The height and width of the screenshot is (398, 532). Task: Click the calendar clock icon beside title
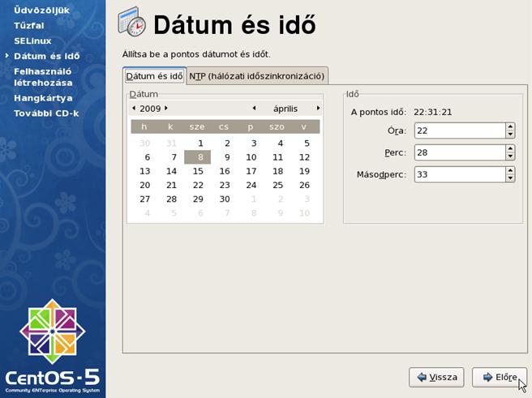132,23
